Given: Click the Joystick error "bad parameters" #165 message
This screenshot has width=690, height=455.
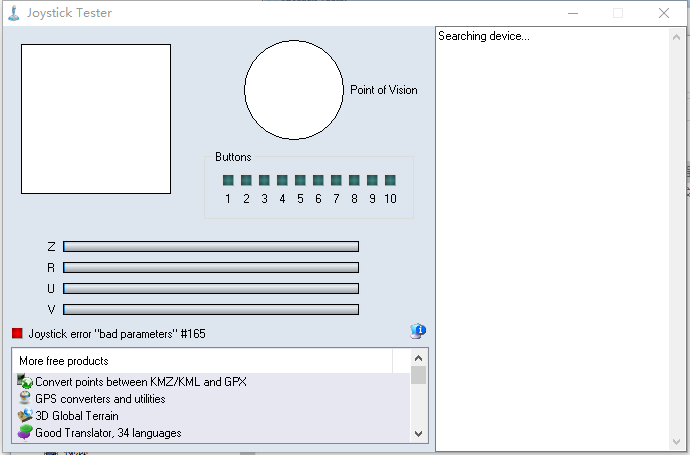Looking at the screenshot, I should 117,334.
